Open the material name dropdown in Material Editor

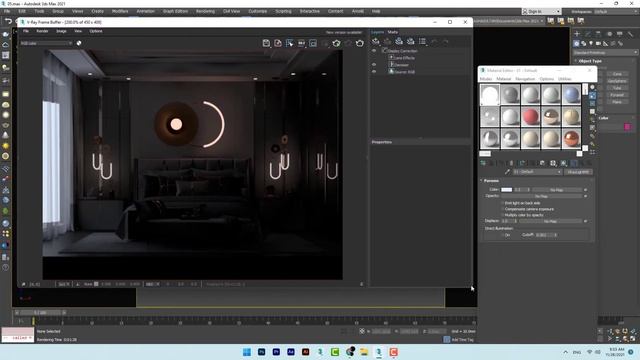pos(537,172)
